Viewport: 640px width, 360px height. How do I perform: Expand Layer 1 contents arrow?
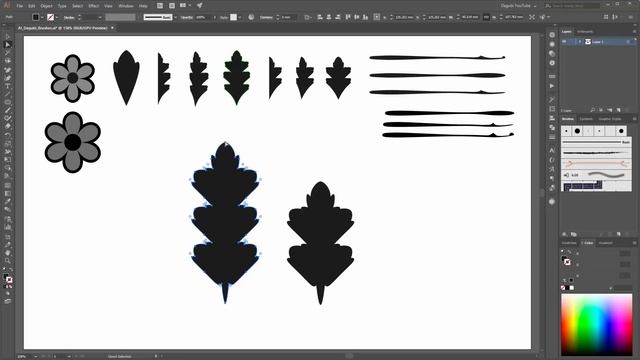click(x=580, y=42)
